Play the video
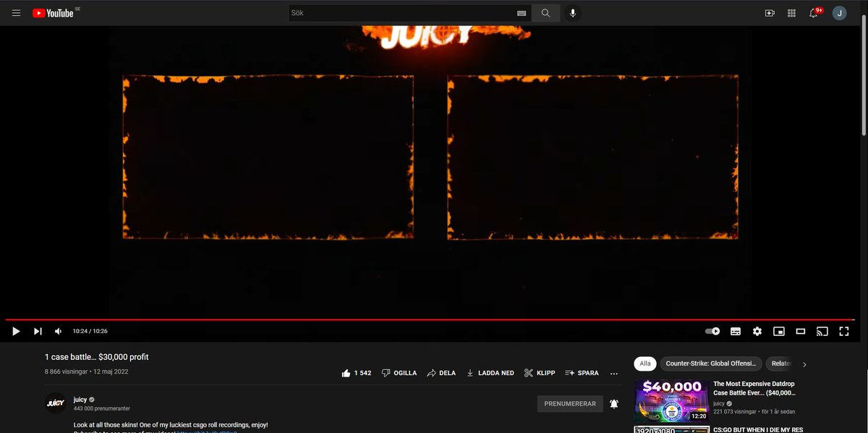 16,331
